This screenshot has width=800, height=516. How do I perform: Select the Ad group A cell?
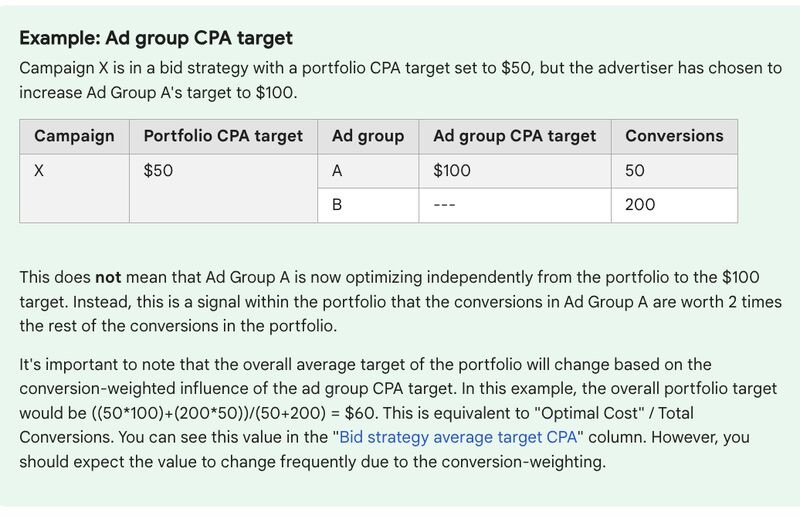pos(337,171)
